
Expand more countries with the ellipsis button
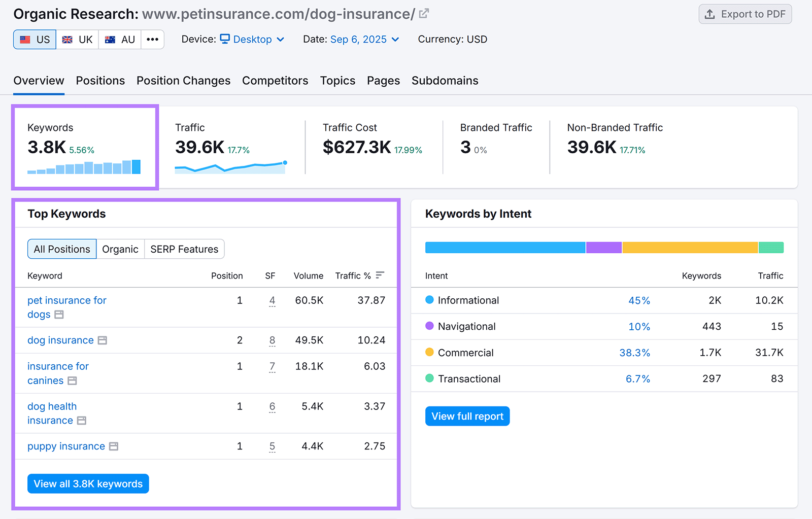(x=152, y=39)
